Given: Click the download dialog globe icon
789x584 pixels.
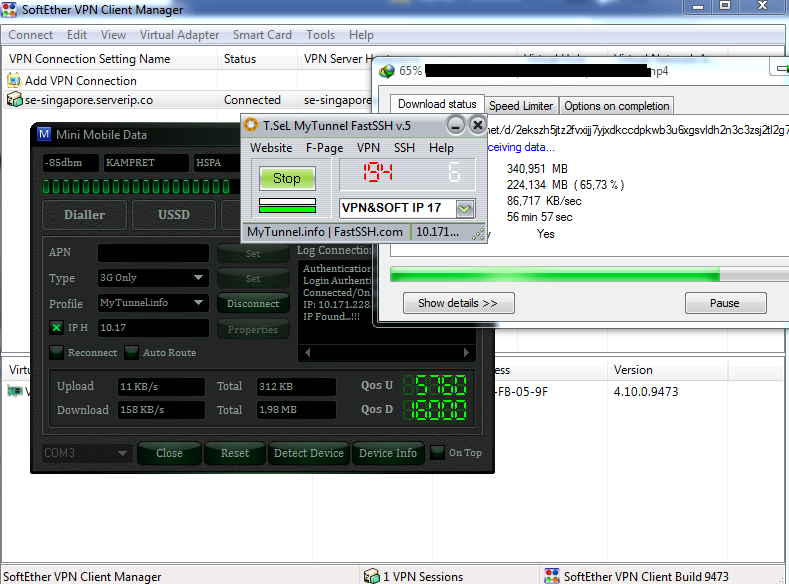Looking at the screenshot, I should 387,71.
